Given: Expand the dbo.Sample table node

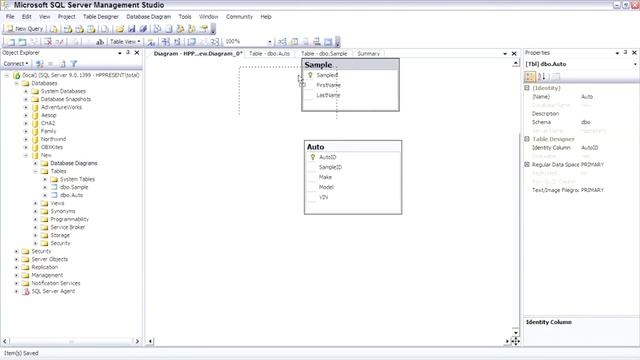Looking at the screenshot, I should (45, 187).
